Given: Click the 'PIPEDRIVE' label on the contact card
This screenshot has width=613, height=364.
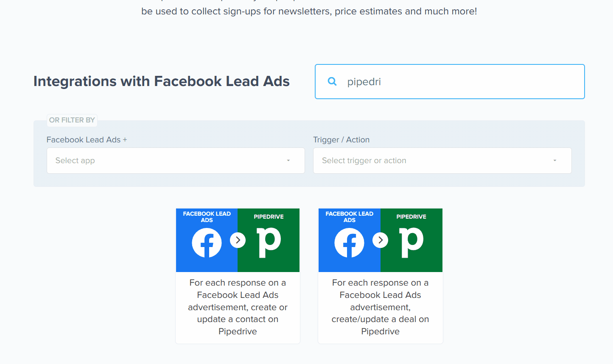Looking at the screenshot, I should coord(269,217).
